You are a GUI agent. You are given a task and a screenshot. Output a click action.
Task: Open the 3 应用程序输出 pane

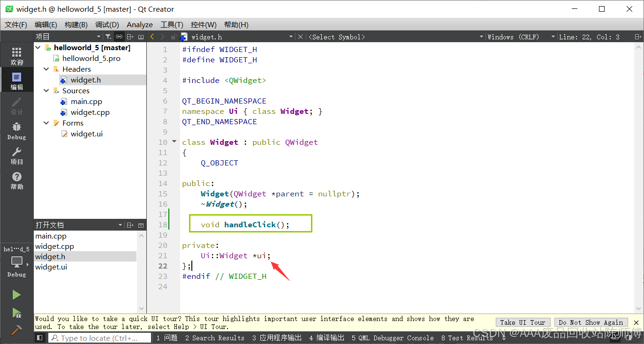tap(277, 337)
